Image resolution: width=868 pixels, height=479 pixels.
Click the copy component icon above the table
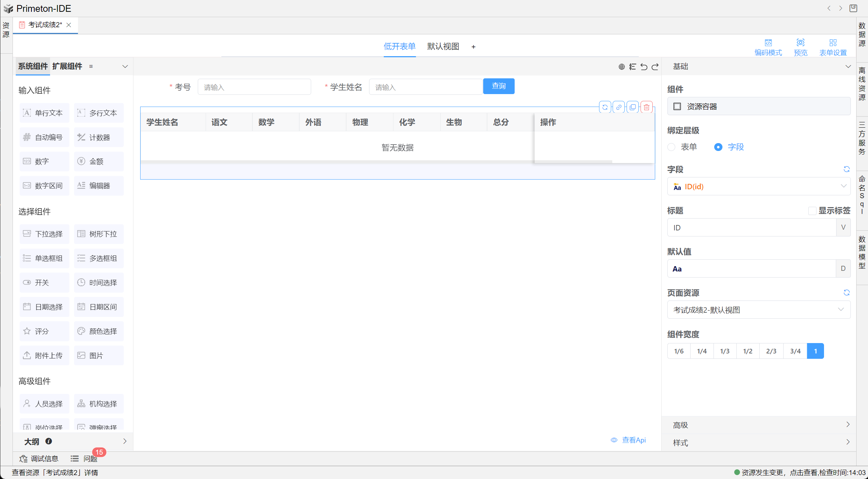(633, 107)
